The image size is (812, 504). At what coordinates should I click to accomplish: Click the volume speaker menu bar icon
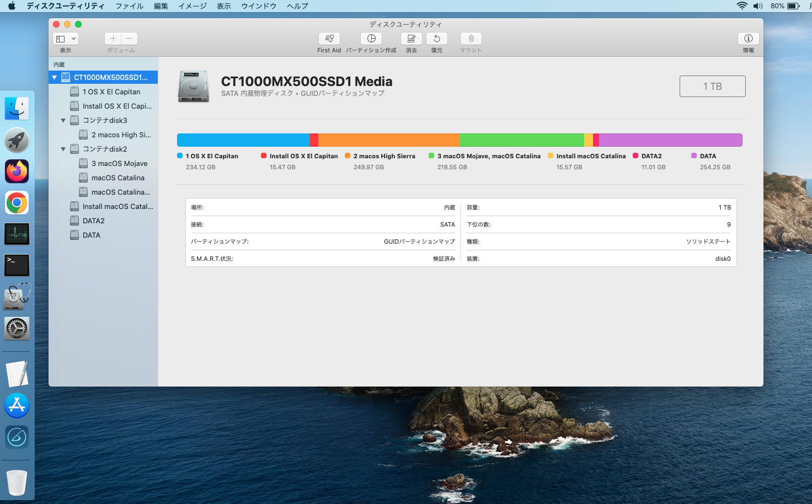click(758, 6)
